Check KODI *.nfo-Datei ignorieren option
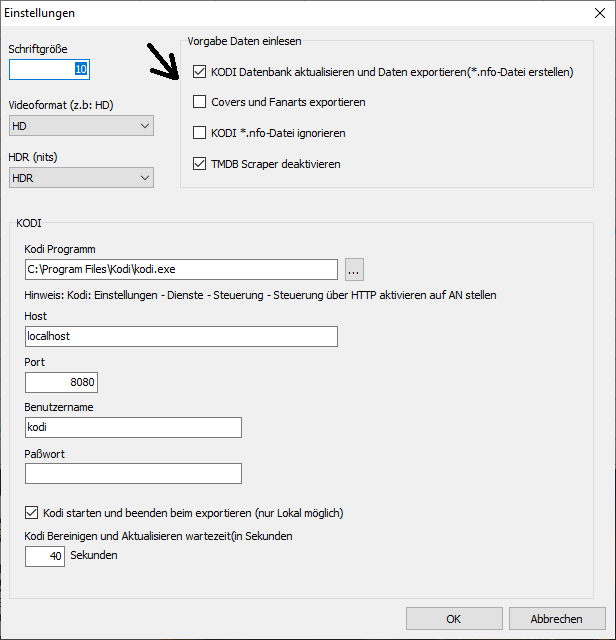The width and height of the screenshot is (616, 640). [x=199, y=133]
